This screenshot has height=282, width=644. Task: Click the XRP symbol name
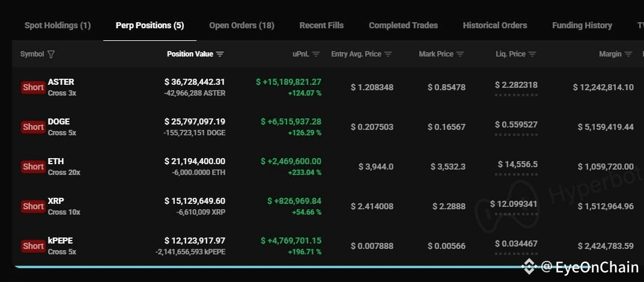pyautogui.click(x=56, y=201)
